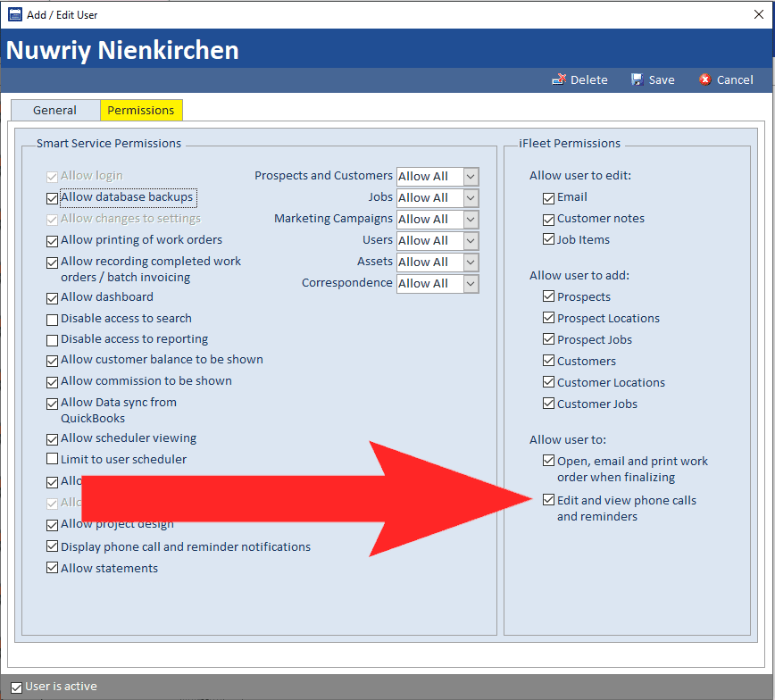Screen dimensions: 775x700
Task: Toggle Allow database backups checkbox
Action: click(x=52, y=198)
